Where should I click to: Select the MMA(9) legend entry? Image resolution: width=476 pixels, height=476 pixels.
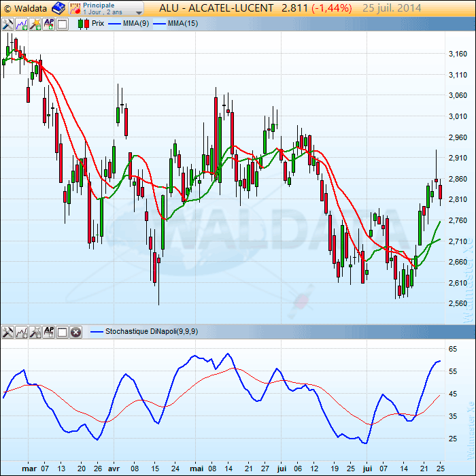click(136, 23)
